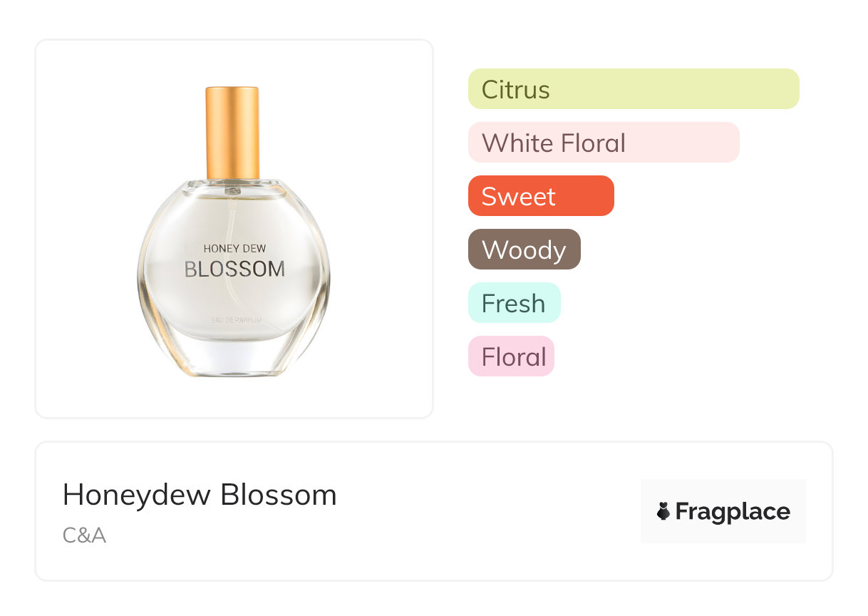The width and height of the screenshot is (868, 616).
Task: Select the White Floral accord bar
Action: point(603,143)
